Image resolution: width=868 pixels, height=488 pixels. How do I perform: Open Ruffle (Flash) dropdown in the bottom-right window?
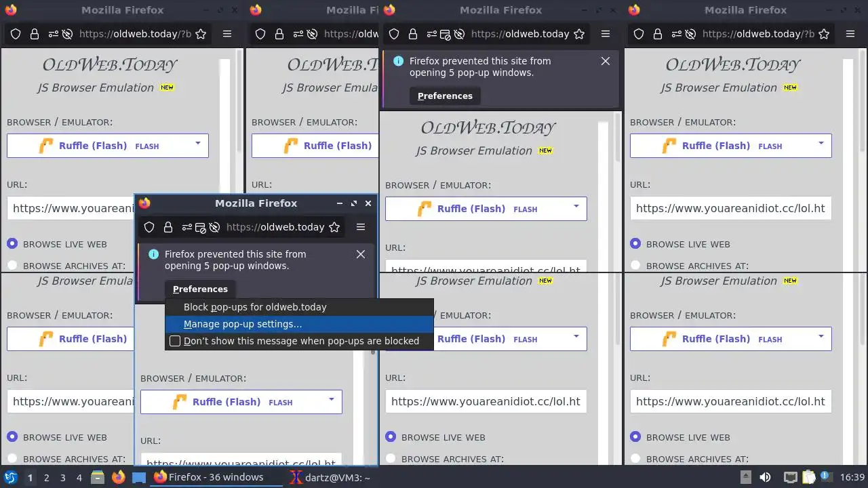point(731,339)
